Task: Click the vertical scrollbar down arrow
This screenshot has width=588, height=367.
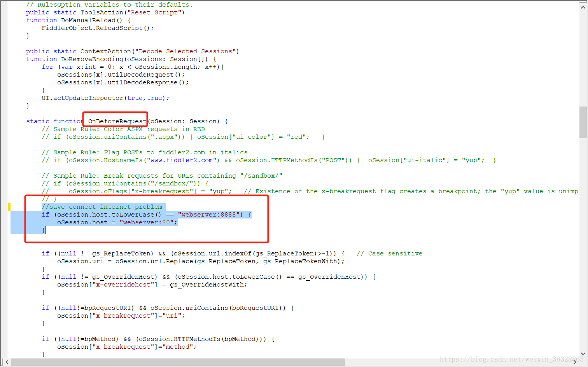Action: (583, 354)
